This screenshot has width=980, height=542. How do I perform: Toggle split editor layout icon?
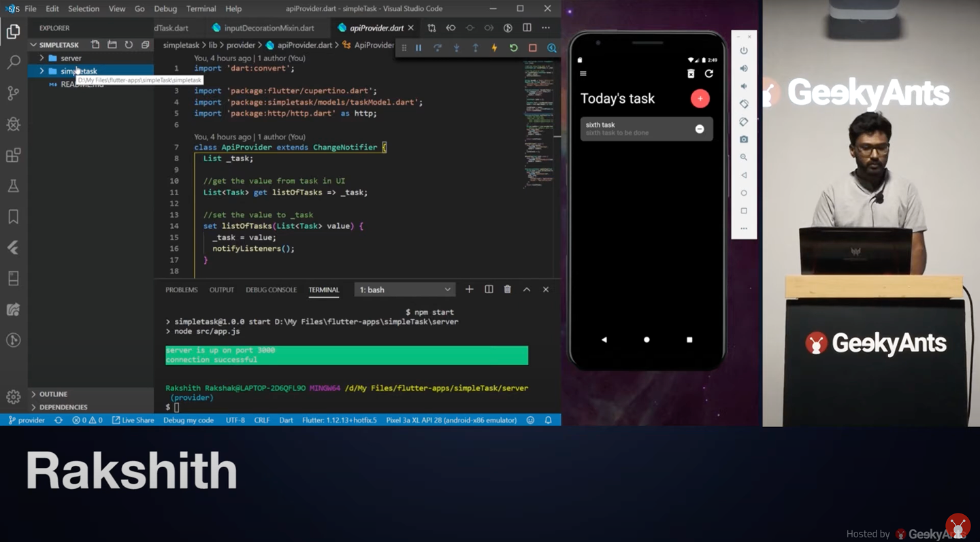point(527,28)
